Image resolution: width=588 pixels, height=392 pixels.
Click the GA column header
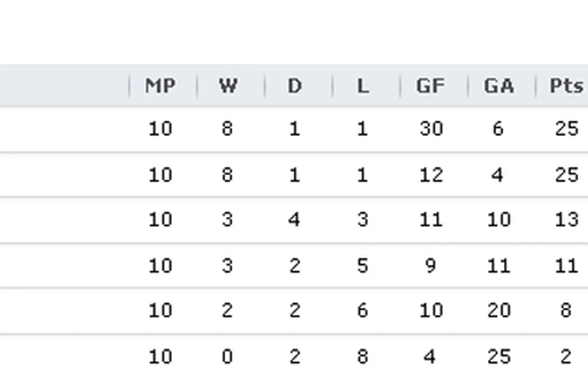tap(498, 86)
